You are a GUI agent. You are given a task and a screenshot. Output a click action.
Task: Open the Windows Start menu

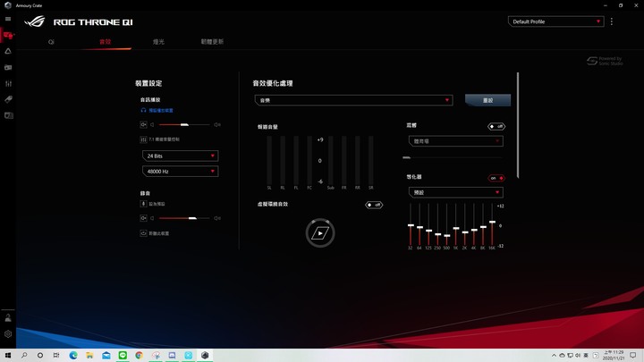coord(8,355)
